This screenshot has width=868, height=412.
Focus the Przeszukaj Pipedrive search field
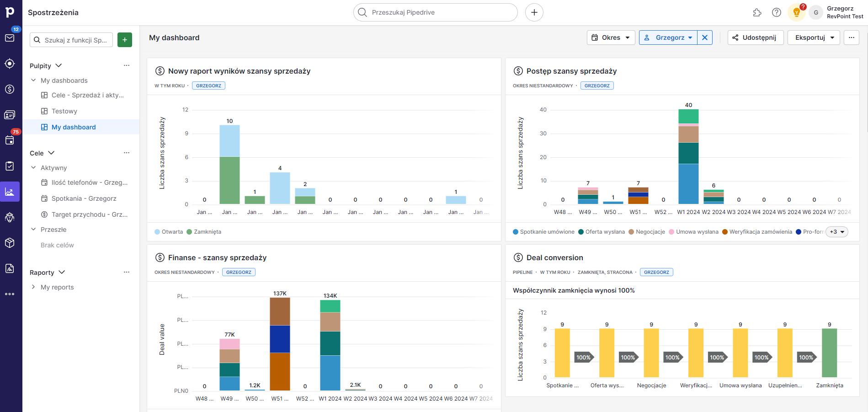coord(435,12)
